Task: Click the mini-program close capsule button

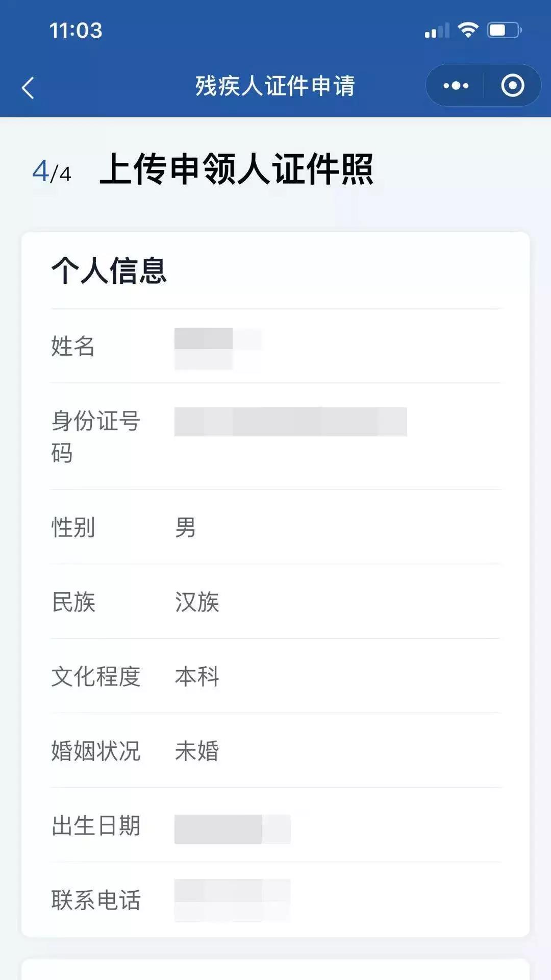Action: point(512,85)
